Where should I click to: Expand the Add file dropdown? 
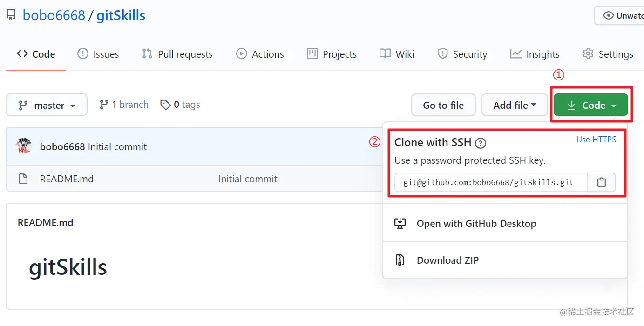point(515,105)
